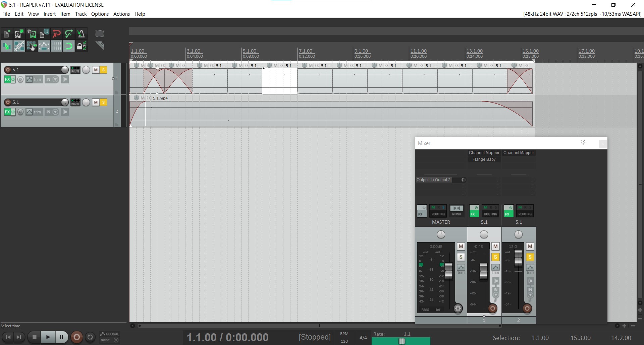Screen dimensions: 644x345
Task: Click the playback Rate slider handle
Action: (x=401, y=341)
